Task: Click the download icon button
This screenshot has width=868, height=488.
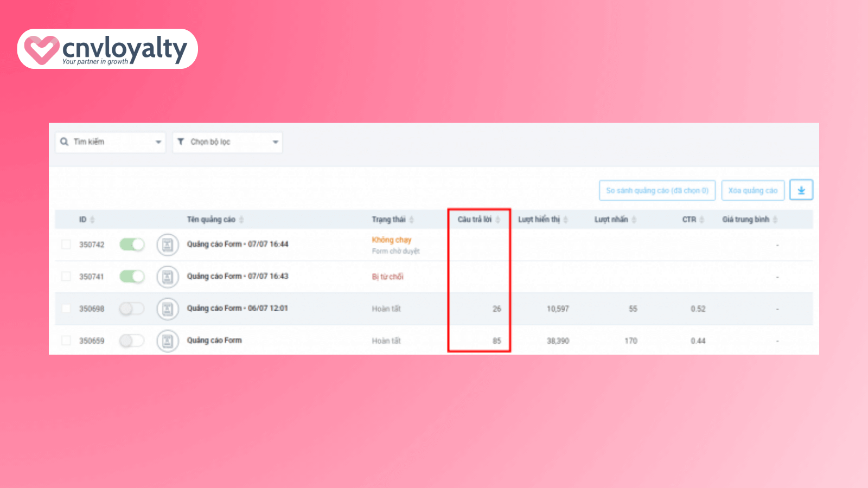Action: [801, 190]
